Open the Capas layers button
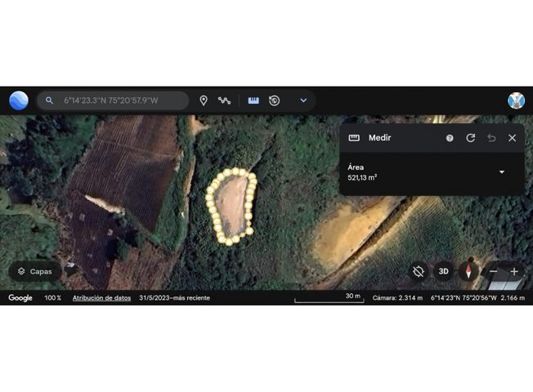The height and width of the screenshot is (392, 533). (x=35, y=271)
